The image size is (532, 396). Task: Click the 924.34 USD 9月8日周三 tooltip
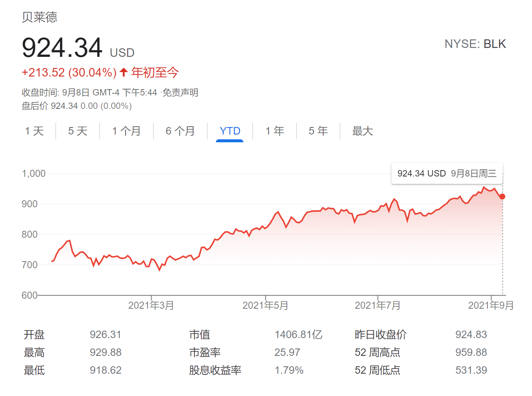click(447, 173)
